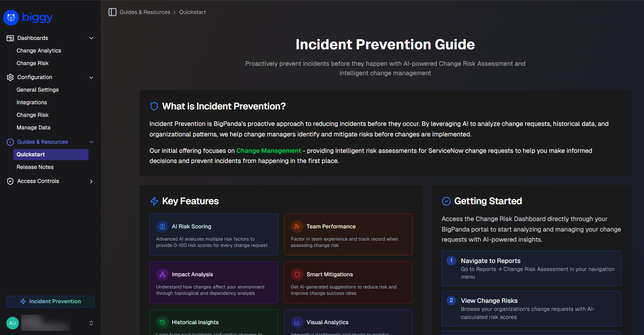Click the biggy panda logo icon
The height and width of the screenshot is (335, 644).
click(x=11, y=17)
